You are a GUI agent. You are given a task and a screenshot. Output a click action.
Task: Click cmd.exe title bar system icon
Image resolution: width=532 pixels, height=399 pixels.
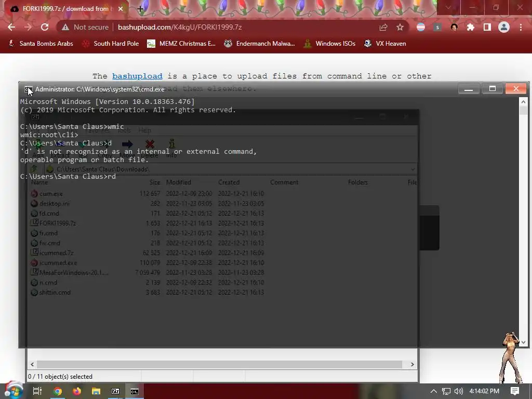point(28,89)
